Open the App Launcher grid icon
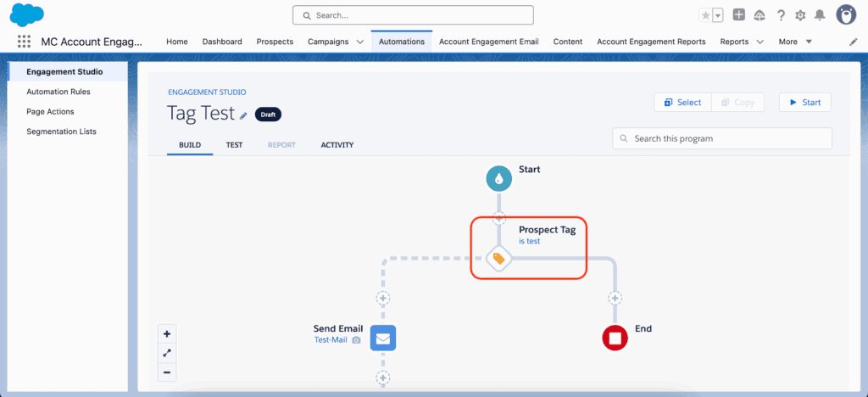Screen dimensions: 868x397 pyautogui.click(x=24, y=42)
